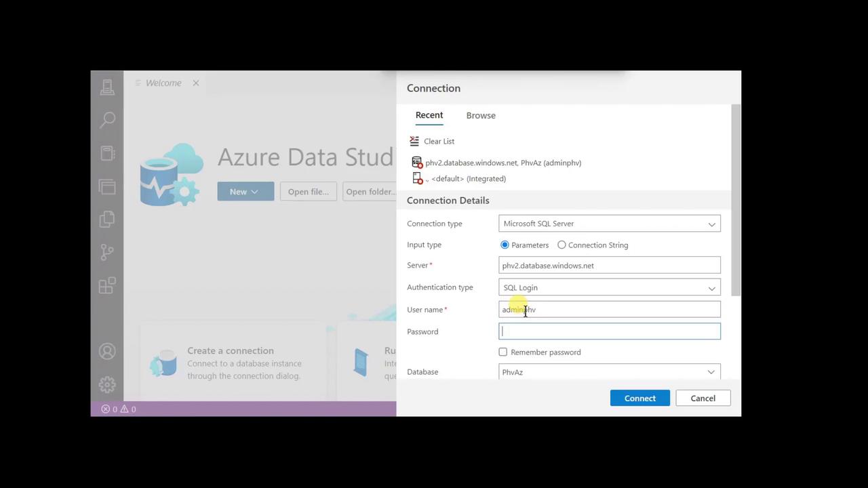Click the Connection dialog title

click(x=434, y=88)
